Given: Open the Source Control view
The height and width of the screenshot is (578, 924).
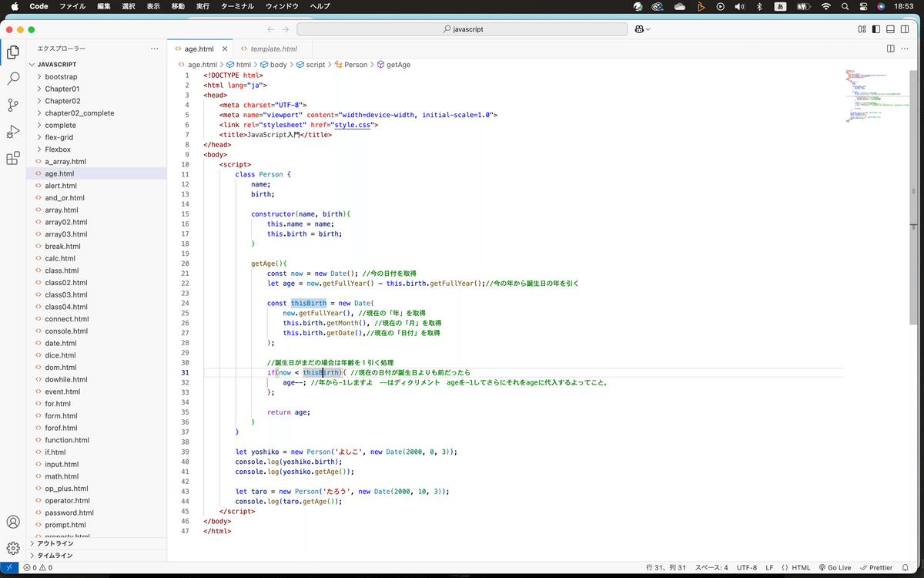Looking at the screenshot, I should tap(12, 103).
